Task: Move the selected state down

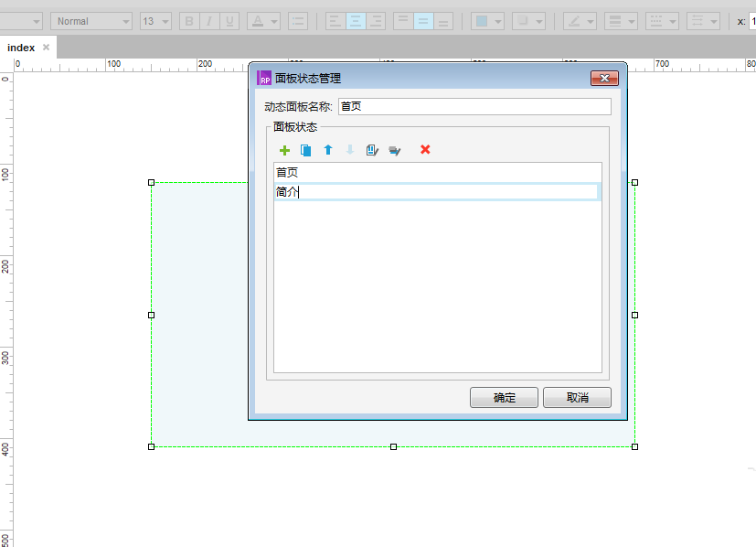Action: (350, 150)
